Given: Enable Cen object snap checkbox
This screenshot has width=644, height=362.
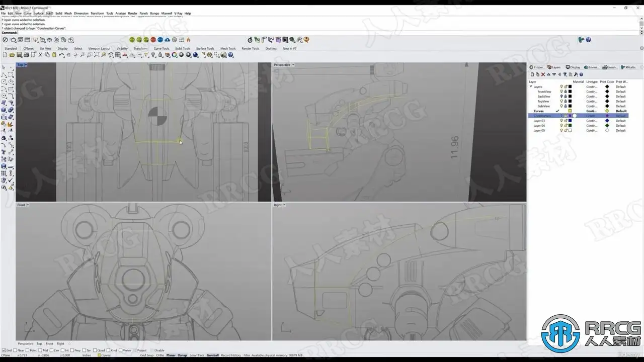Looking at the screenshot, I should point(51,350).
